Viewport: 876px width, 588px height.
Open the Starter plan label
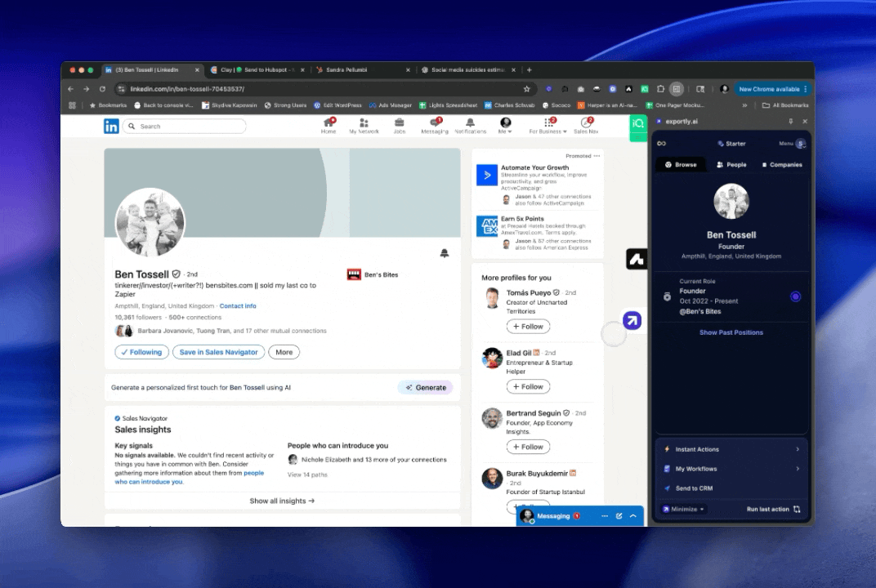731,144
